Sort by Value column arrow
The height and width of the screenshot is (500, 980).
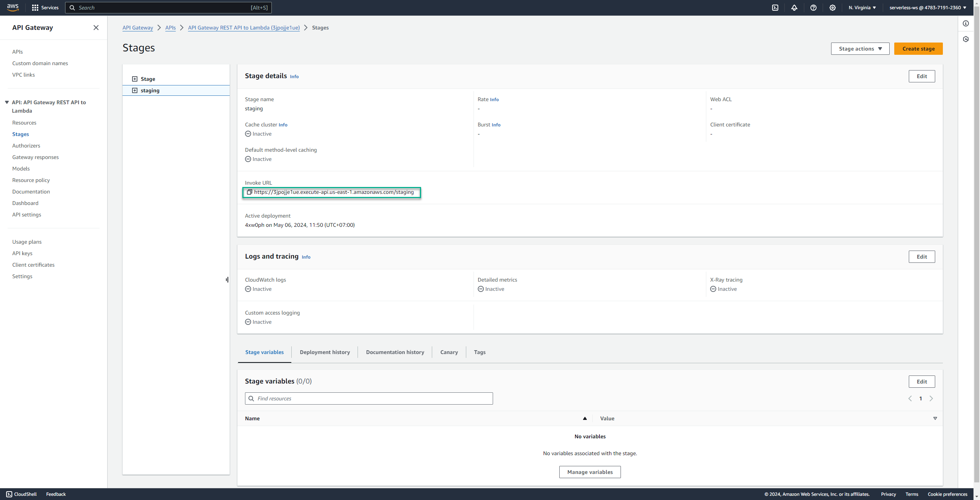(935, 418)
